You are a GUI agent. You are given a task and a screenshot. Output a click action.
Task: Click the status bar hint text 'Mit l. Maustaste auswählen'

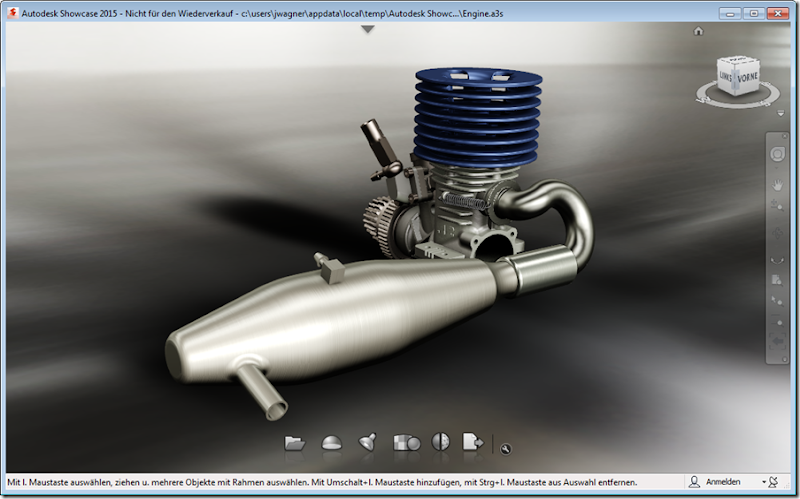[59, 482]
